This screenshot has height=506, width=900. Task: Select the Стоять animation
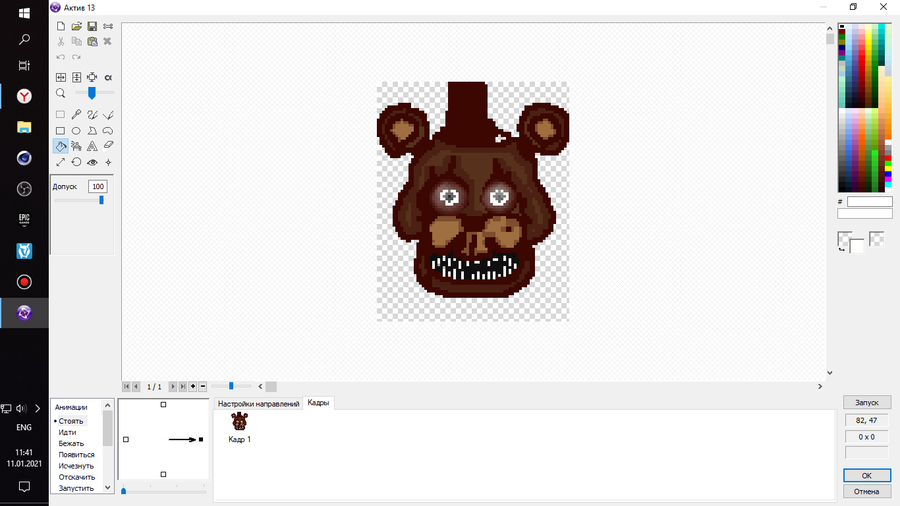coord(71,421)
